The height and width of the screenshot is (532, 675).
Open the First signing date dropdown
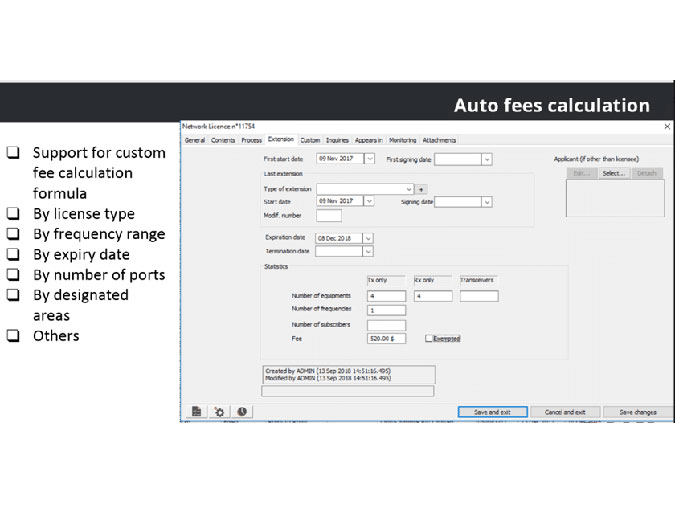coord(487,158)
